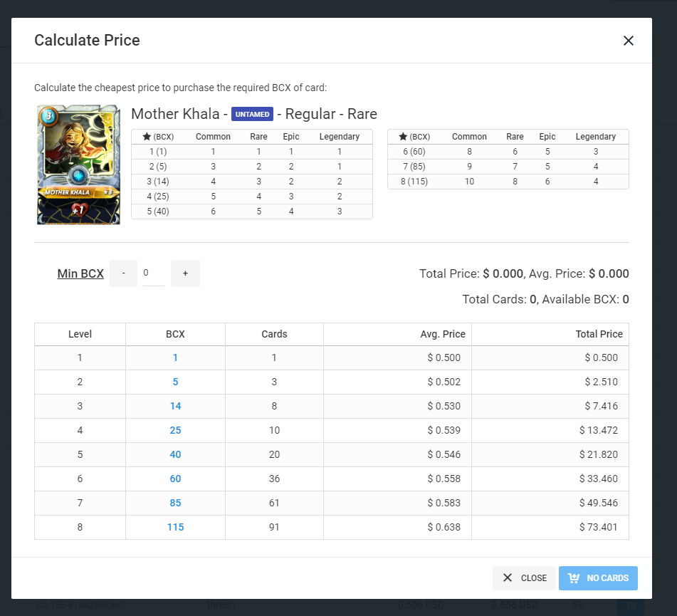Click the star BCX header in left table

point(158,137)
